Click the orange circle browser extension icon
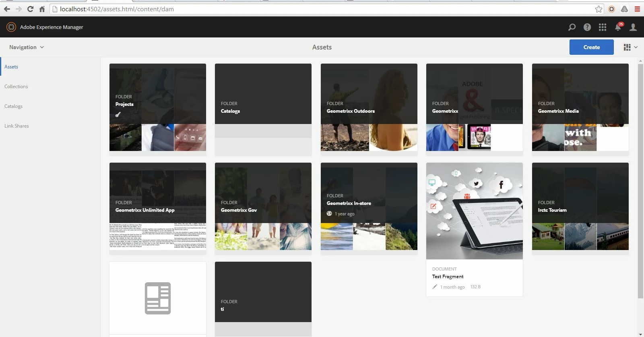 coord(611,9)
